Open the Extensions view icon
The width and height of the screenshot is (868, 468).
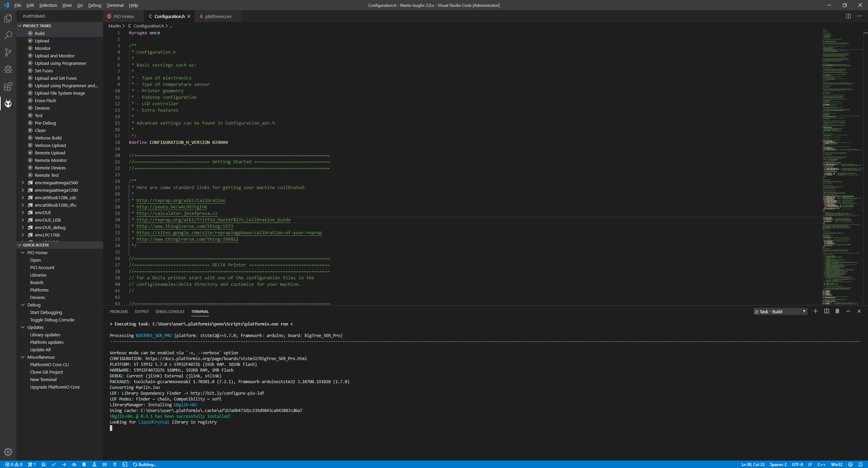click(x=8, y=87)
